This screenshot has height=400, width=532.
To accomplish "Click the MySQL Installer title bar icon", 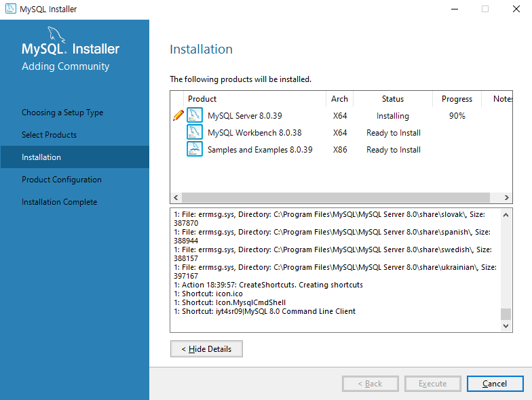I will pyautogui.click(x=11, y=8).
